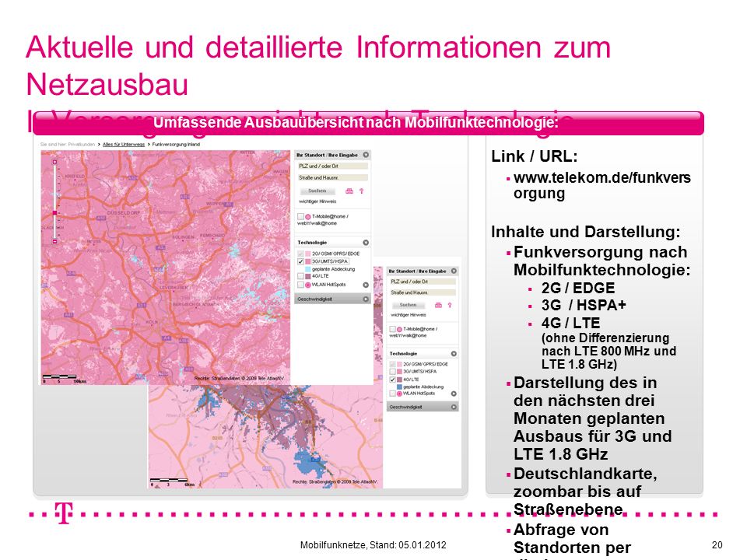Viewport: 747px width, 560px height.
Task: Enable WLAN HotSpots checkbox in upper panel
Action: tap(300, 285)
